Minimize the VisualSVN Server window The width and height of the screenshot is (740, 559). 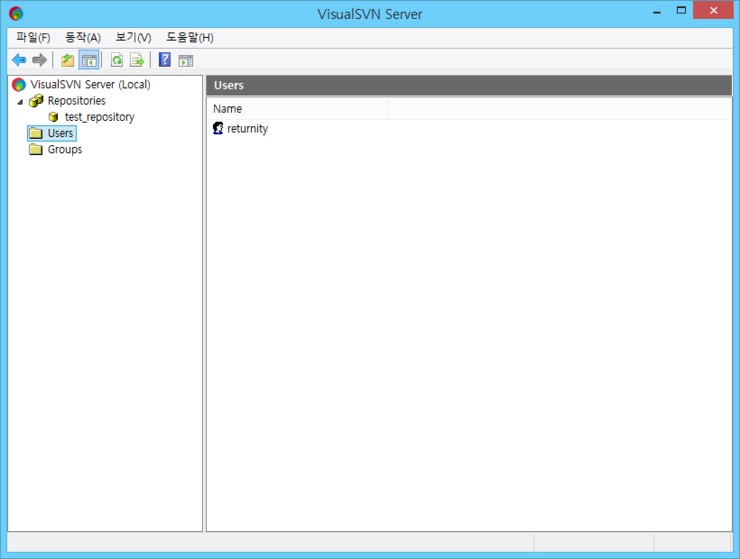pyautogui.click(x=656, y=11)
